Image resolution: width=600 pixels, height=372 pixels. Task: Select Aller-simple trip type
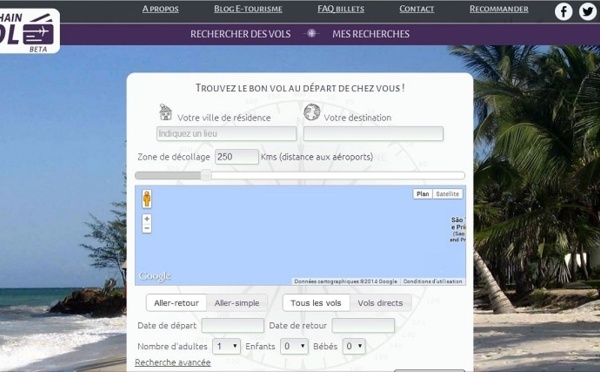pos(237,303)
